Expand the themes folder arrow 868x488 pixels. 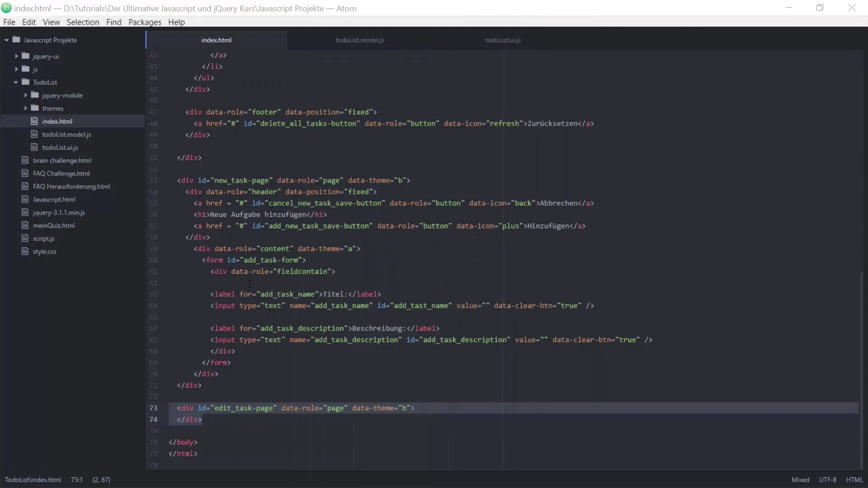(25, 108)
